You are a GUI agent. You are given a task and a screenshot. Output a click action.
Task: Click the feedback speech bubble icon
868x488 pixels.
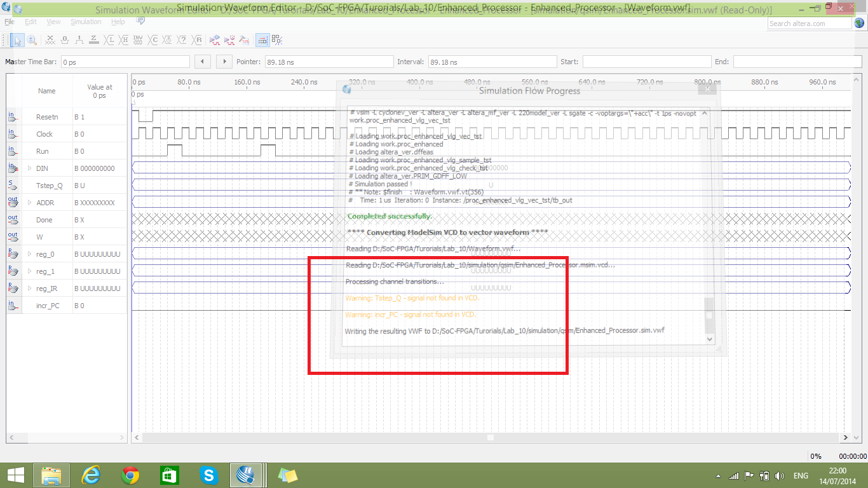[140, 22]
